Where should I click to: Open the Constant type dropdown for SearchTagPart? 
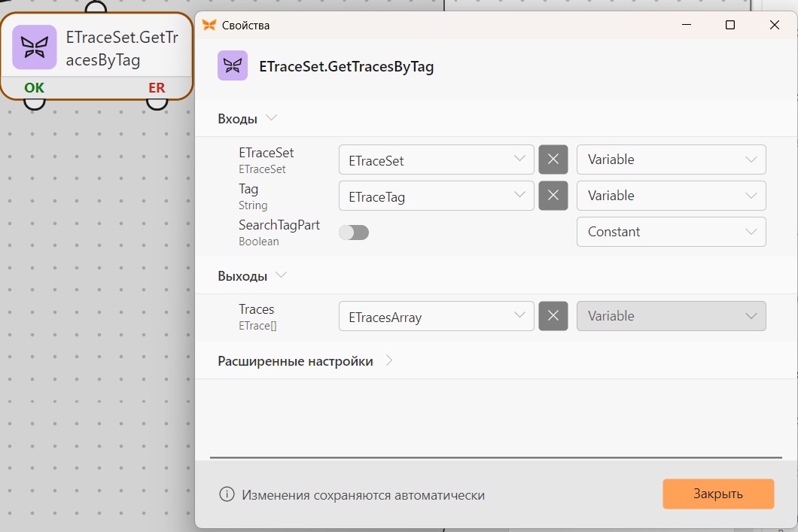pyautogui.click(x=671, y=232)
